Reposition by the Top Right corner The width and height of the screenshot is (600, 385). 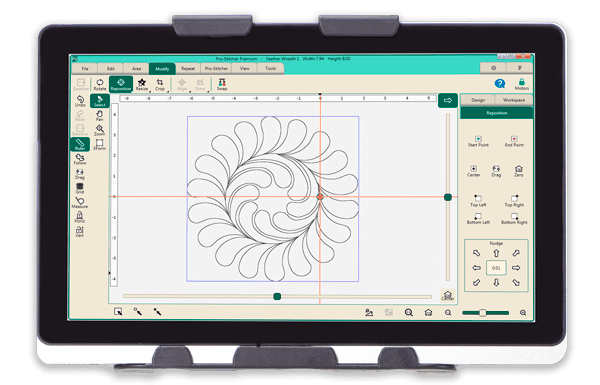point(514,201)
